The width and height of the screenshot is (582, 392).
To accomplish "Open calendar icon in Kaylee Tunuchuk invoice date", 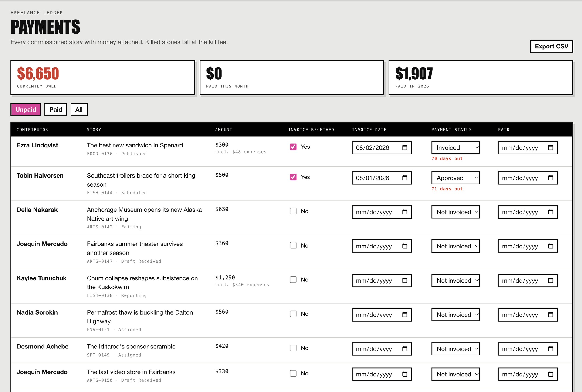I will pos(404,281).
